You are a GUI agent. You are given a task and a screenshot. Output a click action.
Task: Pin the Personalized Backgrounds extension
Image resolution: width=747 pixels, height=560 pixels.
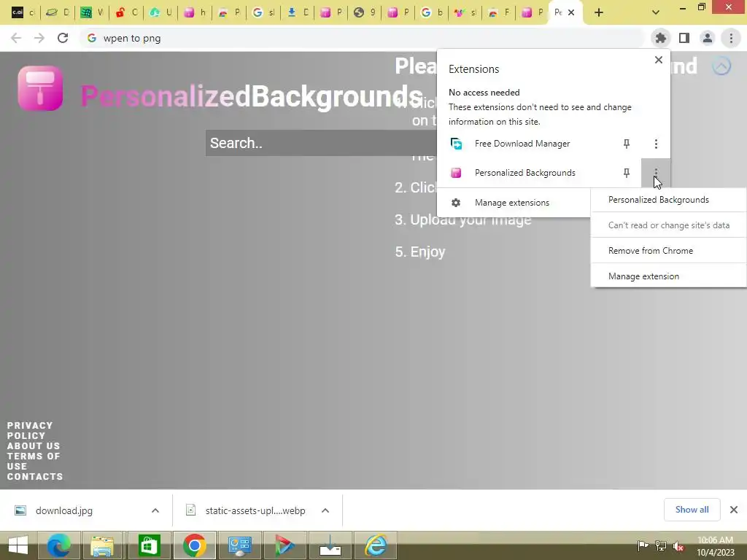coord(627,173)
